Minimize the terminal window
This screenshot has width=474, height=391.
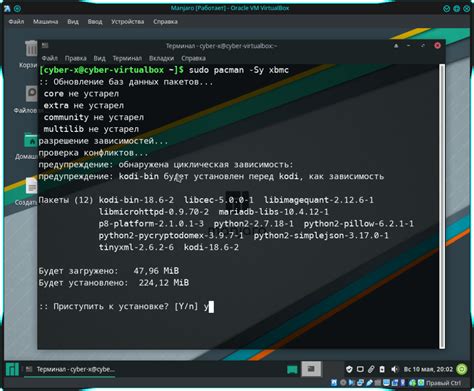(408, 46)
